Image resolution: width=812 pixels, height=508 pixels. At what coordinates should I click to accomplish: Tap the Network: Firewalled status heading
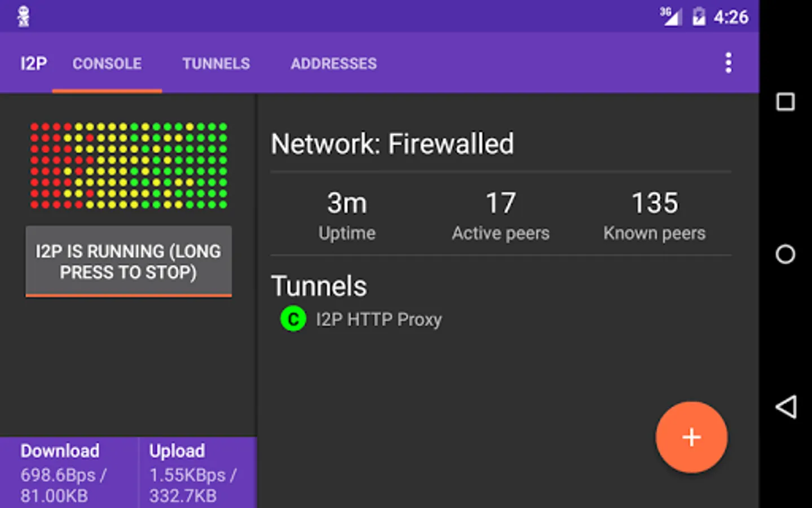(392, 144)
